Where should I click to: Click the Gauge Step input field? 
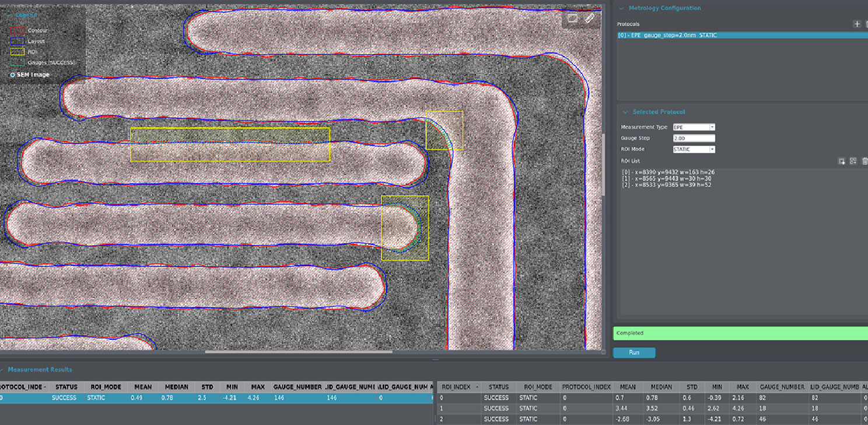pyautogui.click(x=694, y=138)
